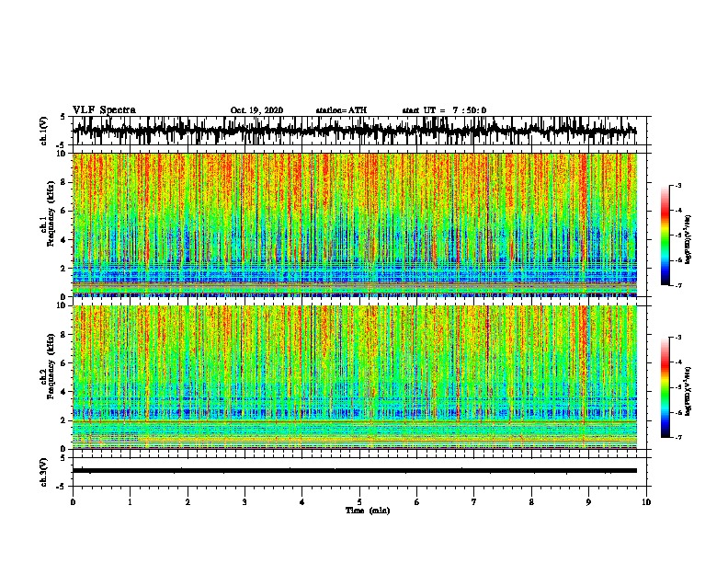Click the ch.2 color bar log(PSD) label

point(688,391)
